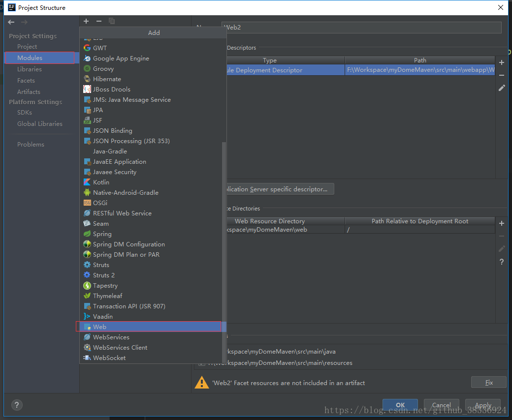The image size is (512, 420).
Task: Open Project under Project Settings
Action: coord(27,47)
